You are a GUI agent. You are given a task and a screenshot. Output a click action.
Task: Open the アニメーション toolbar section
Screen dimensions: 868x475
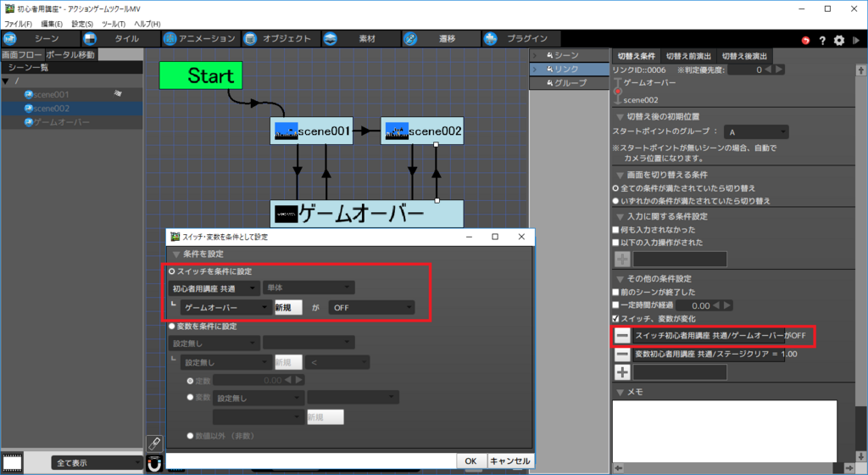click(x=200, y=39)
